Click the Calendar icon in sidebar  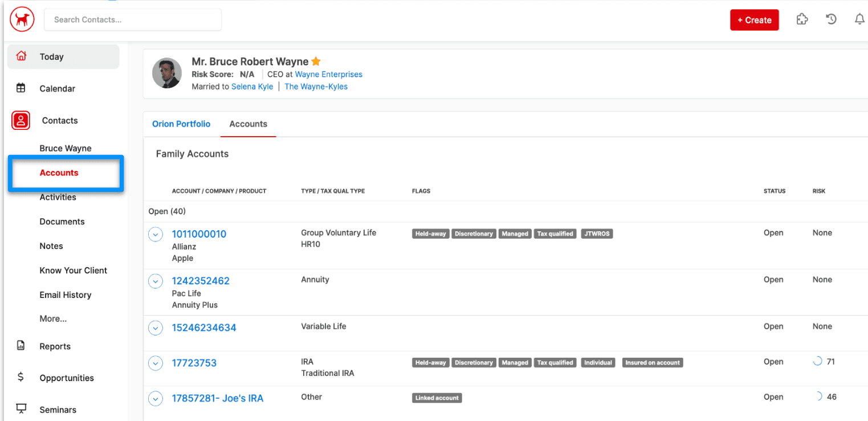pos(21,88)
